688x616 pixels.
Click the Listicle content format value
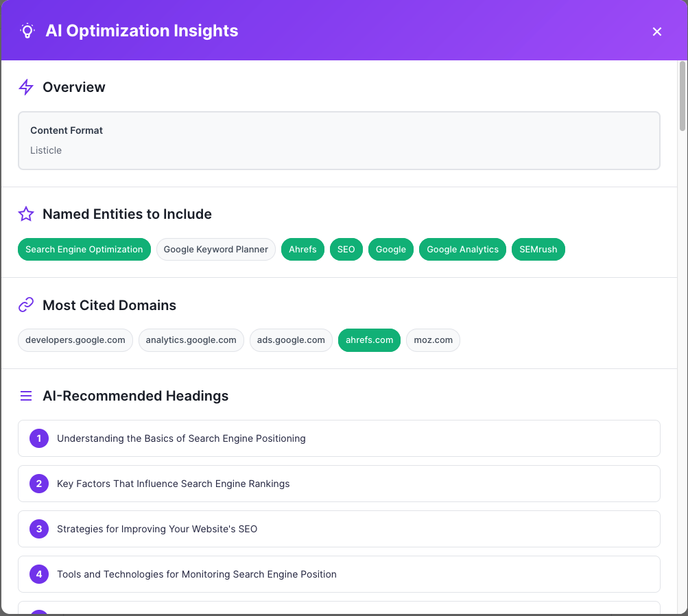46,150
